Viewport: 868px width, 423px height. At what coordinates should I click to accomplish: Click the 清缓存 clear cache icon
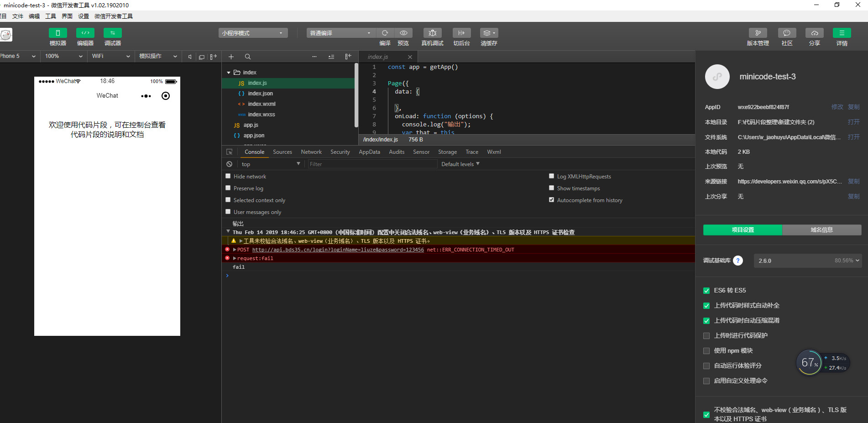[x=489, y=33]
